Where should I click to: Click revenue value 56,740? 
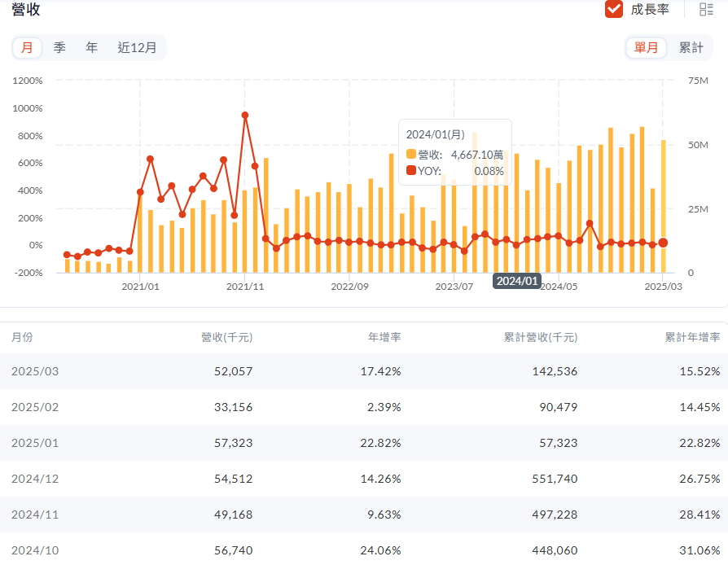(x=233, y=550)
